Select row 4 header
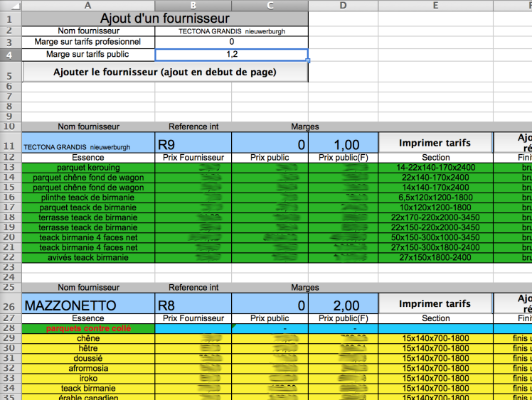 click(11, 55)
